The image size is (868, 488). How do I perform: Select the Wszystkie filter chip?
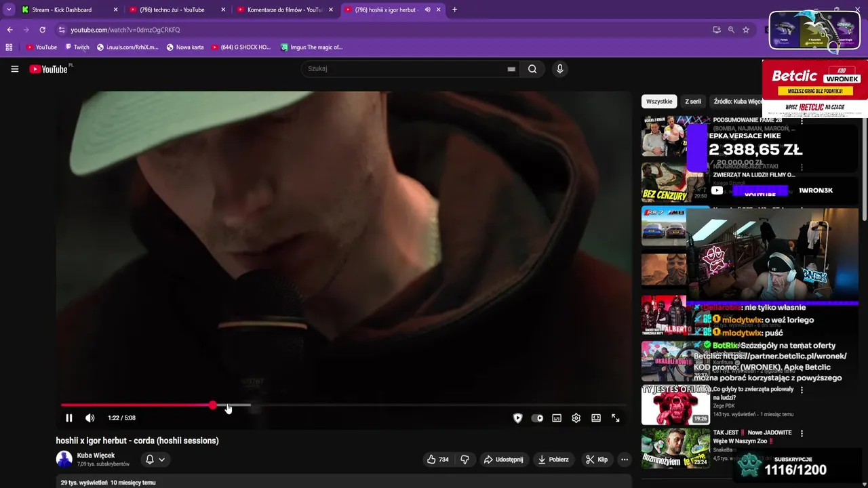point(659,102)
